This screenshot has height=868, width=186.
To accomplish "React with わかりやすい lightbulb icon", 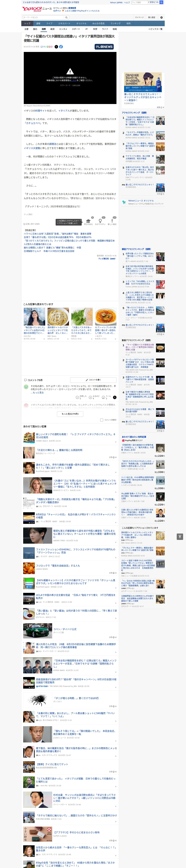I will (x=100, y=221).
